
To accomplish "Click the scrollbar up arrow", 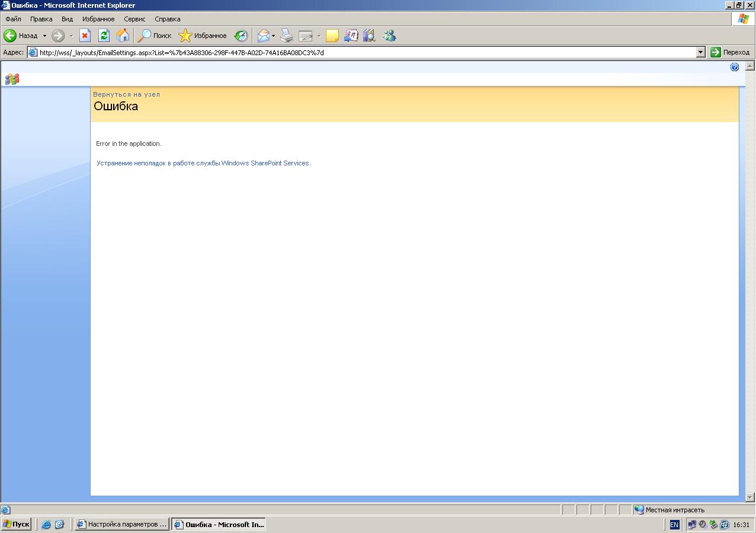I will 750,66.
